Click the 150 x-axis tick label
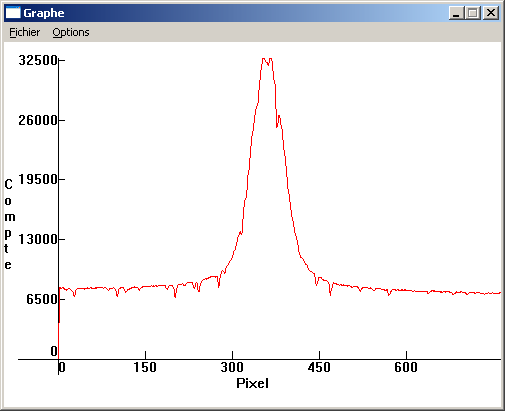505x411 pixels. click(x=145, y=367)
